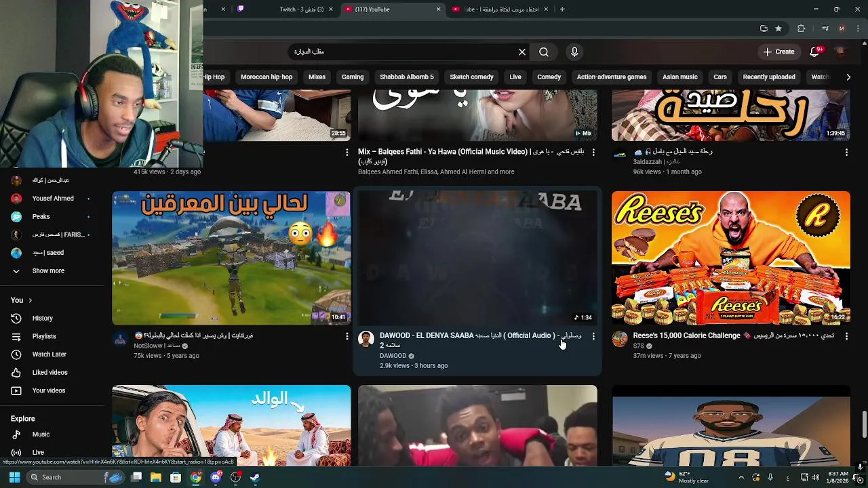Open options menu for DAWOOD audio video
This screenshot has height=488, width=868.
593,336
